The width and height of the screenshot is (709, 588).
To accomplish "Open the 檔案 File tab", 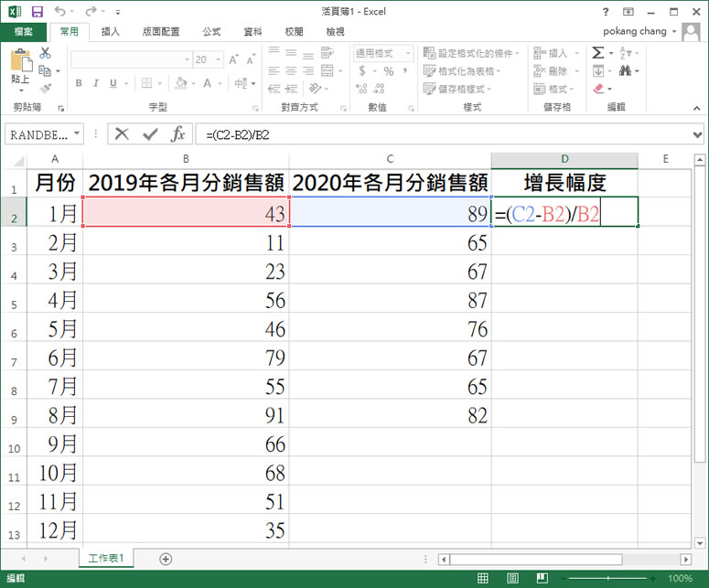I will coord(24,32).
